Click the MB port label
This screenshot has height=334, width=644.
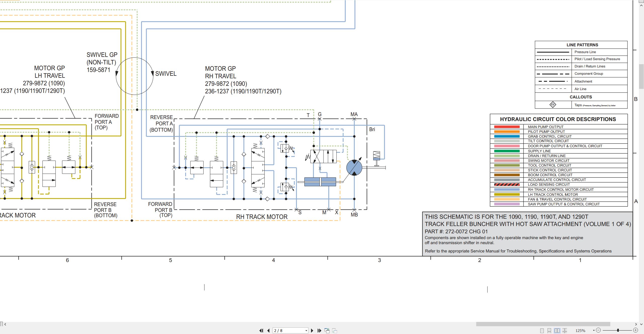[354, 215]
